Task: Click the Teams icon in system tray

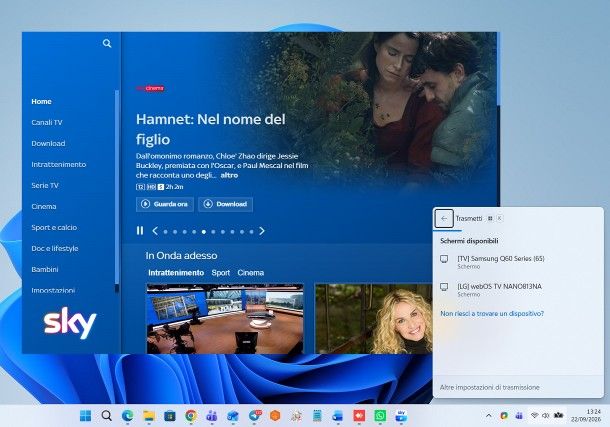Action: (x=519, y=416)
